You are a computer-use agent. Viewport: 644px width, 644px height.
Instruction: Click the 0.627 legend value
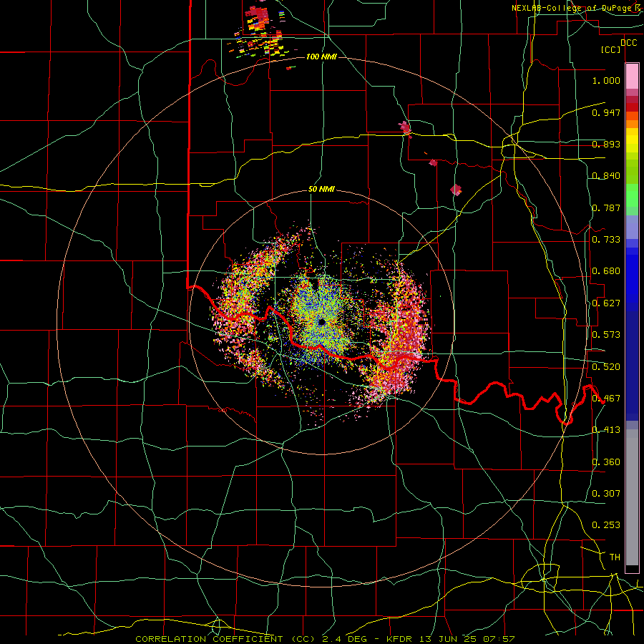[x=606, y=303]
